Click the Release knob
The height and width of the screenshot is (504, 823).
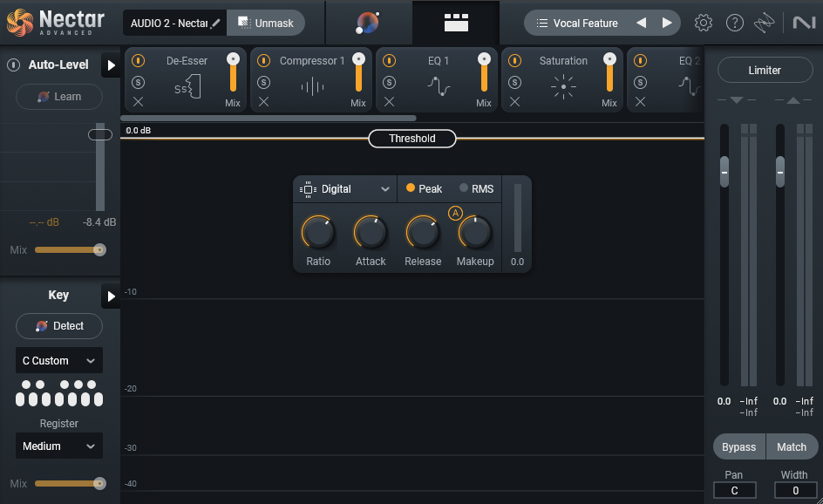pyautogui.click(x=423, y=232)
